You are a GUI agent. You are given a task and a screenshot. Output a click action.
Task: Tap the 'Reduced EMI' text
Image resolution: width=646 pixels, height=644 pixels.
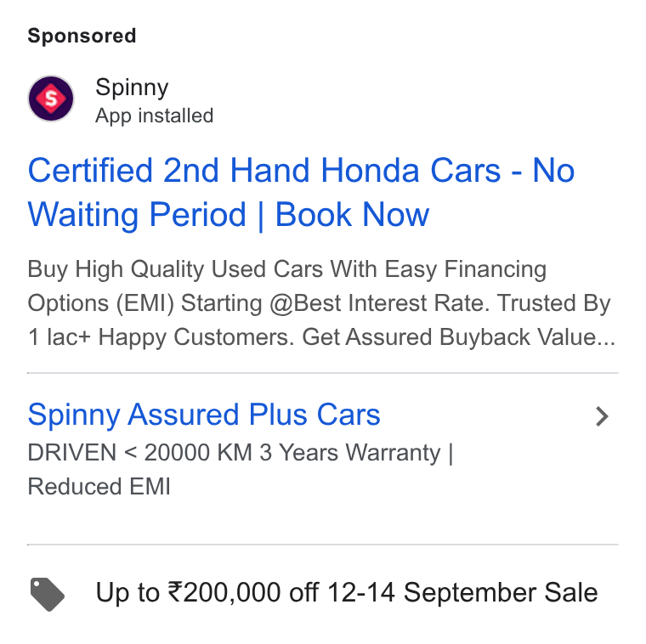[x=99, y=486]
